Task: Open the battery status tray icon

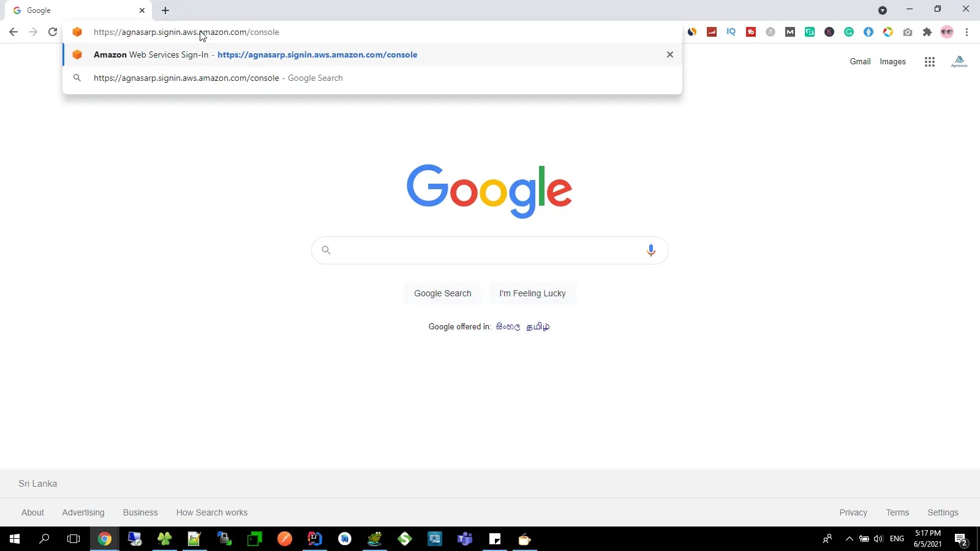Action: (x=864, y=539)
